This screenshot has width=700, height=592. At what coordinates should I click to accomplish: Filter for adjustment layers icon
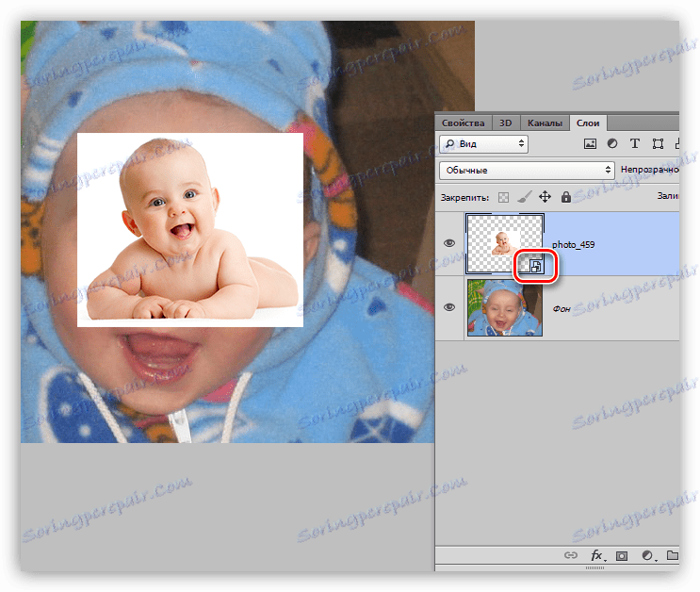[x=612, y=143]
